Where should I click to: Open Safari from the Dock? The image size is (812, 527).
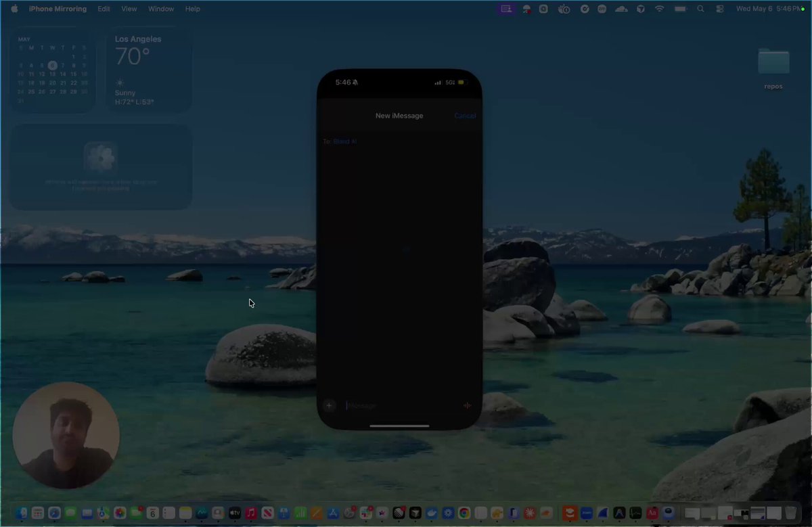click(54, 513)
